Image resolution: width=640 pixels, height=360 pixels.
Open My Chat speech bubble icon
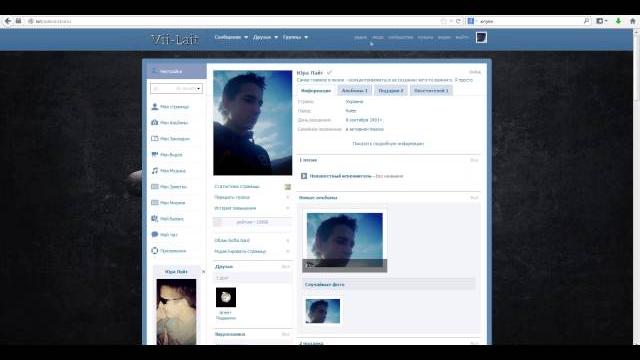tap(155, 235)
